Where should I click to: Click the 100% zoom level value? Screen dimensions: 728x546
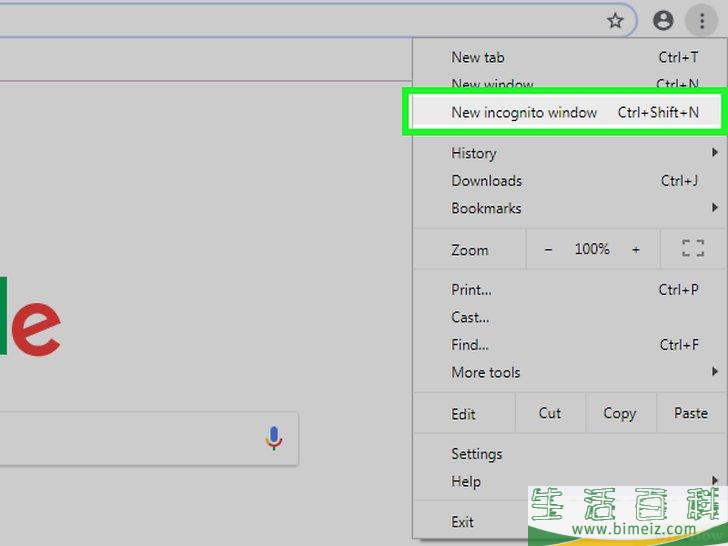pos(592,249)
